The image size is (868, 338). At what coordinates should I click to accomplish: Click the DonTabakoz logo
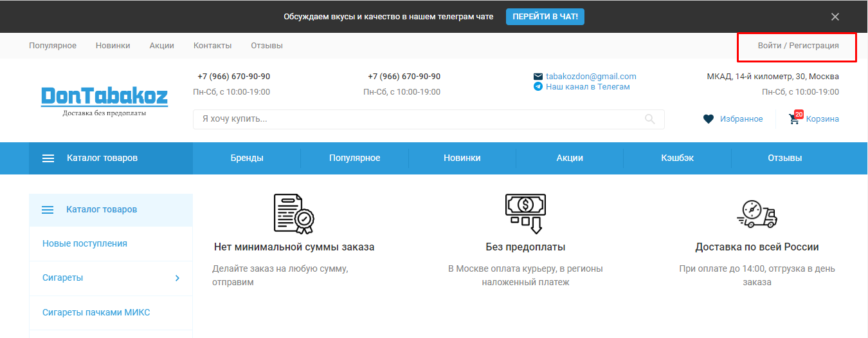point(104,101)
